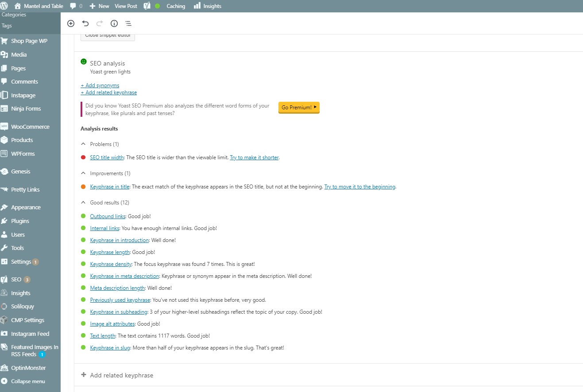This screenshot has width=583, height=392.
Task: Click the Go Premium button
Action: pos(299,108)
